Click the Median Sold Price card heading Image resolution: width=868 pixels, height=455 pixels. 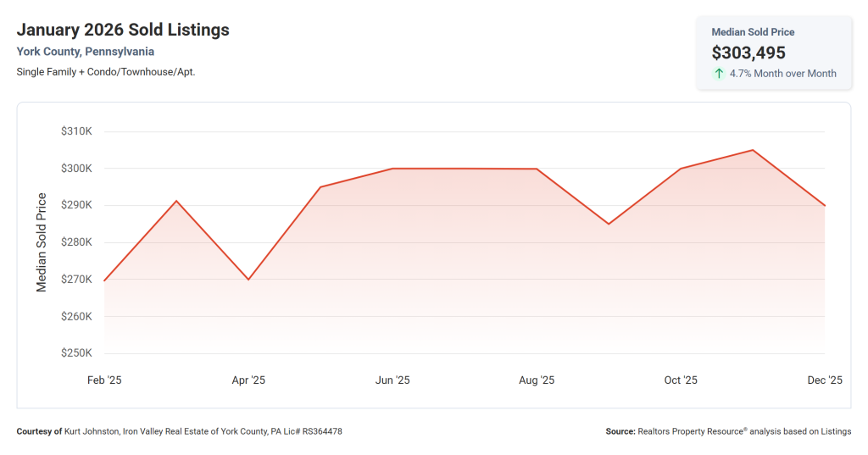click(x=753, y=32)
